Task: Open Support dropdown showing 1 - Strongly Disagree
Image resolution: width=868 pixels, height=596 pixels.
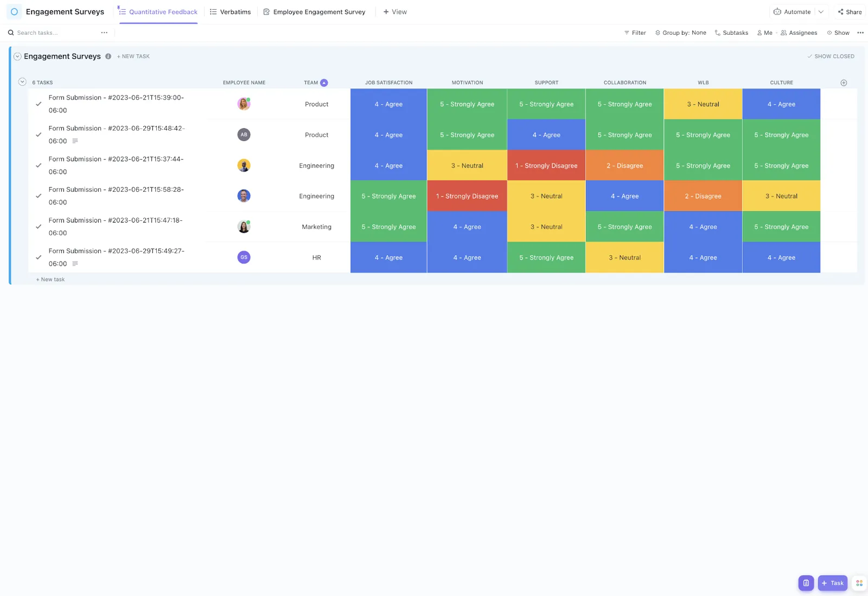Action: click(546, 166)
